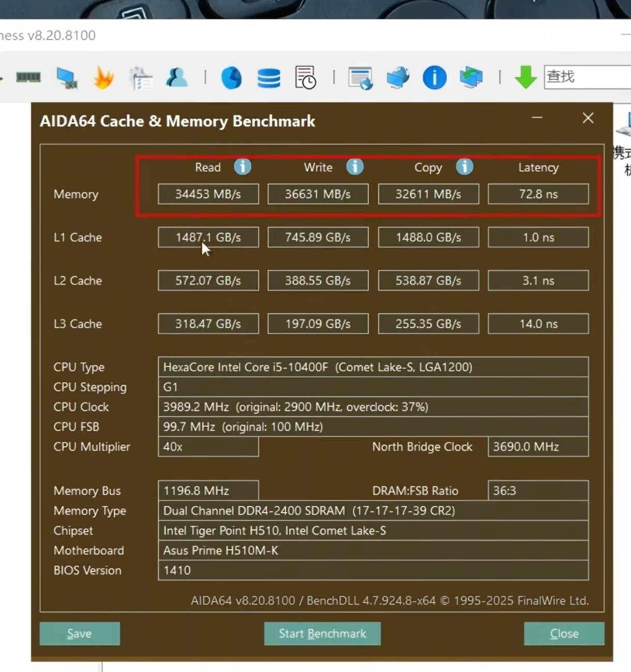The width and height of the screenshot is (631, 672).
Task: Select L3 Cache copy 255.35 GB/s
Action: (429, 324)
